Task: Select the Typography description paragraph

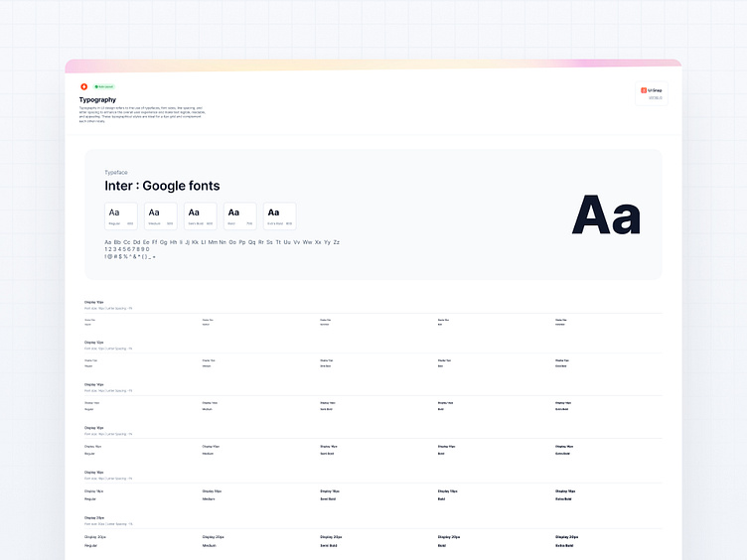Action: tap(142, 115)
